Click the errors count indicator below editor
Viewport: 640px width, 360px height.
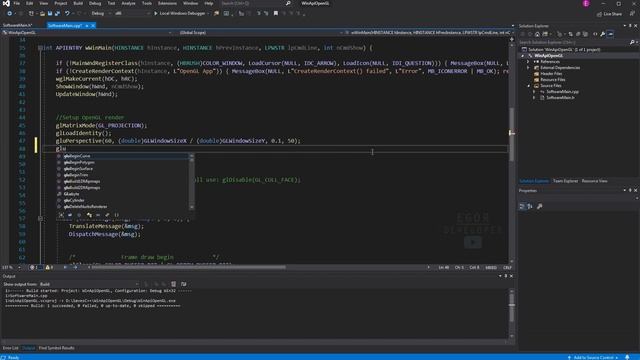[34, 267]
